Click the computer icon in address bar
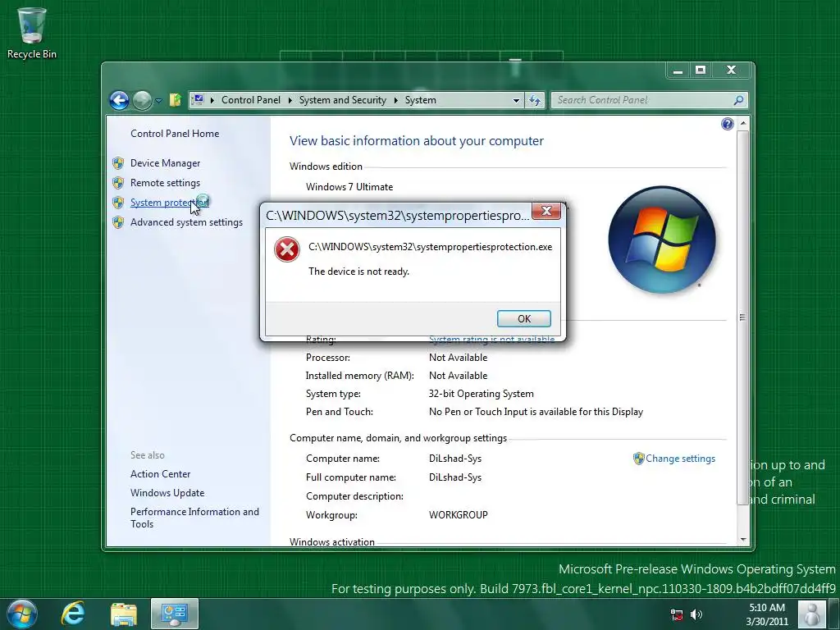 pyautogui.click(x=198, y=99)
